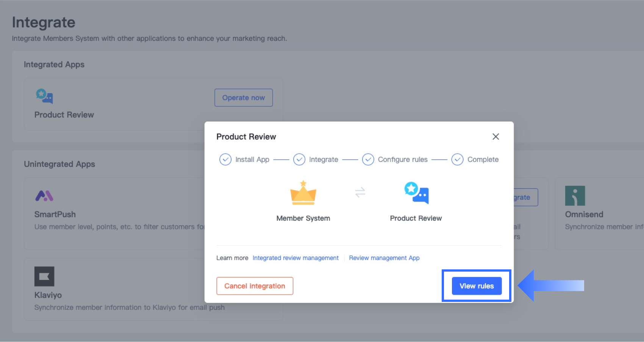Click the Complete step checkmark
644x342 pixels.
coord(457,160)
